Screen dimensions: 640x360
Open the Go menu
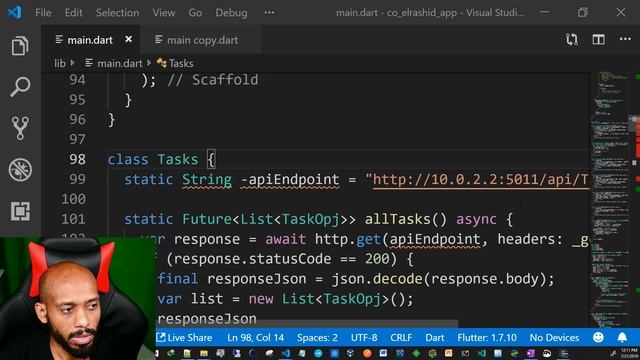[x=195, y=13]
